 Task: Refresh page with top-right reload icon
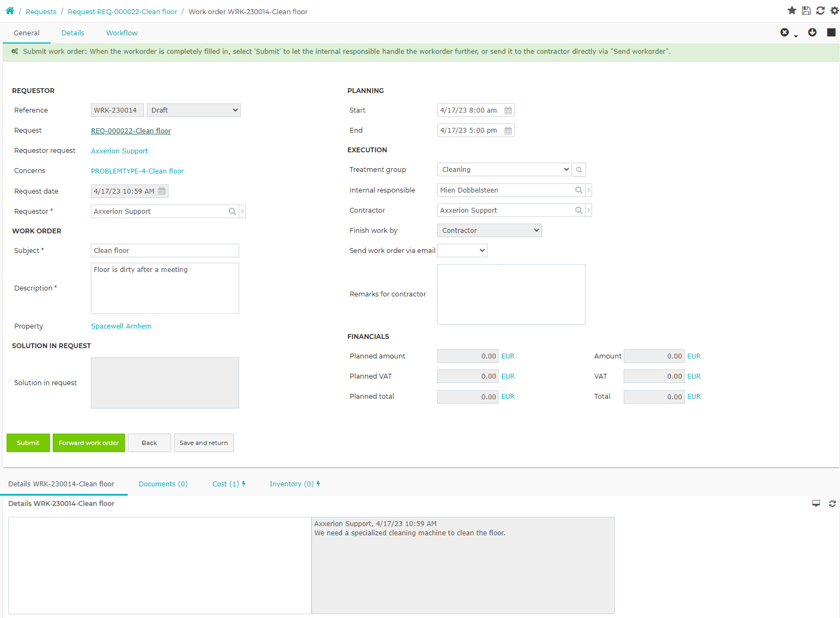(820, 10)
